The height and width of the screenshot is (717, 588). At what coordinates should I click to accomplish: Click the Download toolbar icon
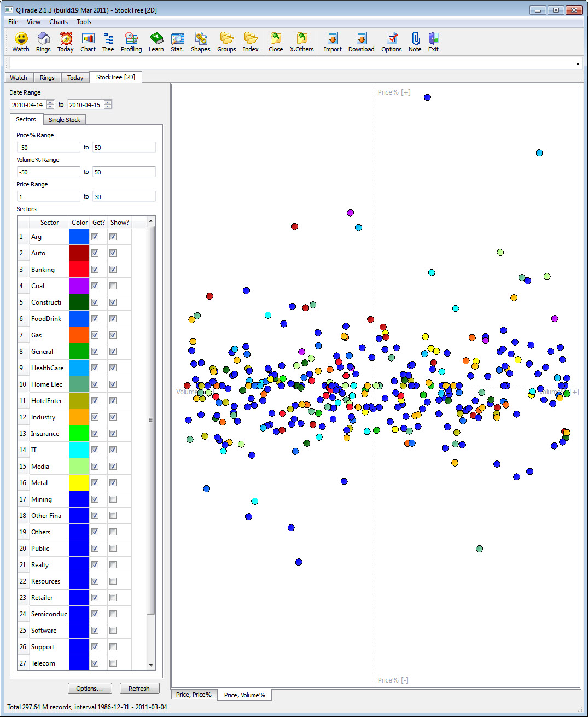click(x=361, y=42)
